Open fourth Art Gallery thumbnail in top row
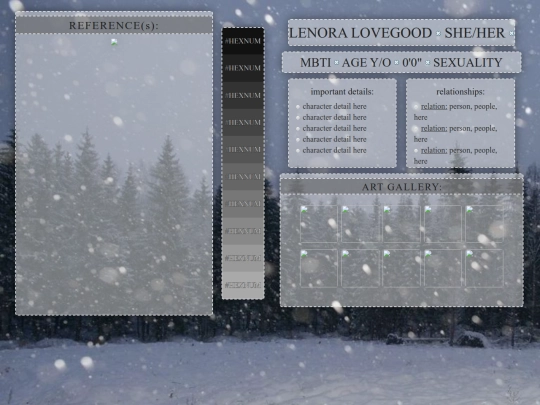Viewport: 540px width, 405px height. click(x=443, y=224)
